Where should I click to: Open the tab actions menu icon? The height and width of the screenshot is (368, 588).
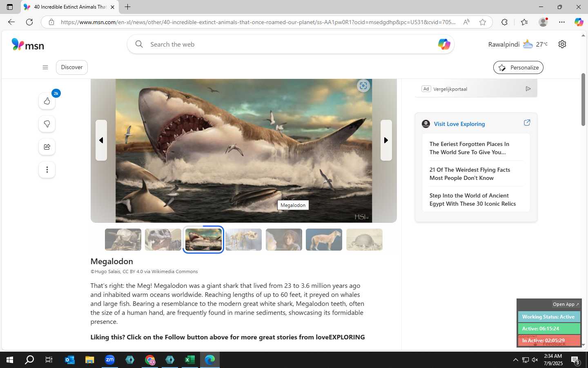[10, 7]
